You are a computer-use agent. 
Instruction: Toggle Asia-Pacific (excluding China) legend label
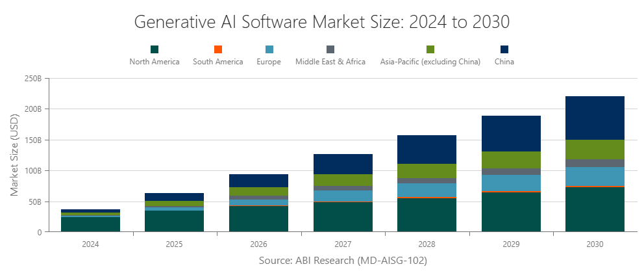[430, 62]
